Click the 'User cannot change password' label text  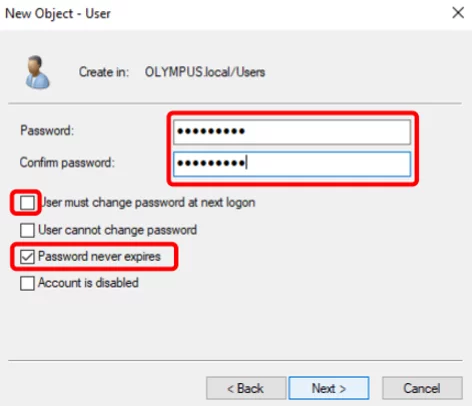point(117,230)
